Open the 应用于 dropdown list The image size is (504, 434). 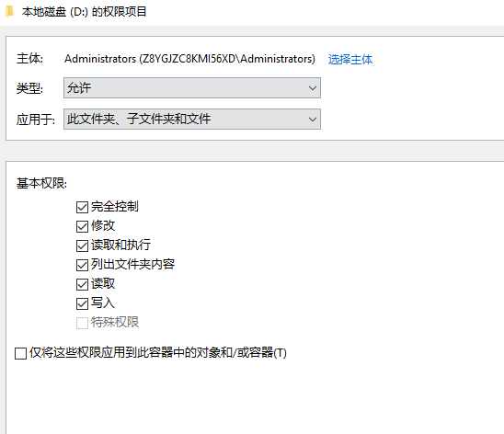tap(192, 120)
